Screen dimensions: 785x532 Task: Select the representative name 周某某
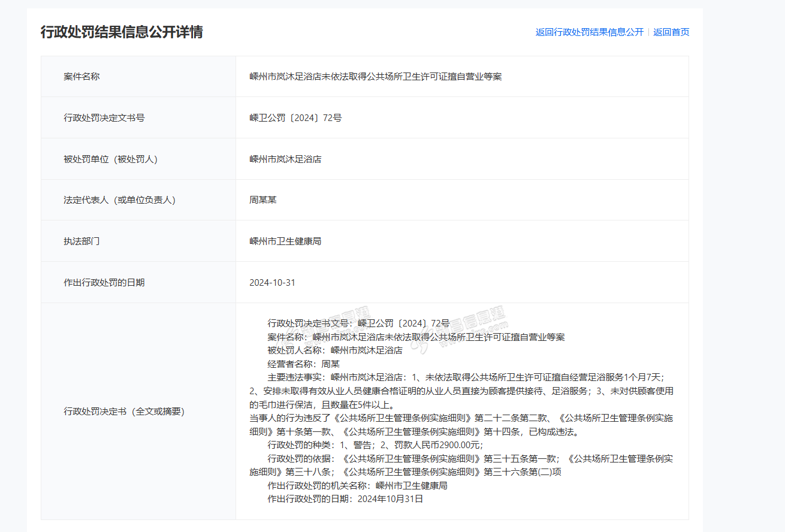pyautogui.click(x=263, y=200)
